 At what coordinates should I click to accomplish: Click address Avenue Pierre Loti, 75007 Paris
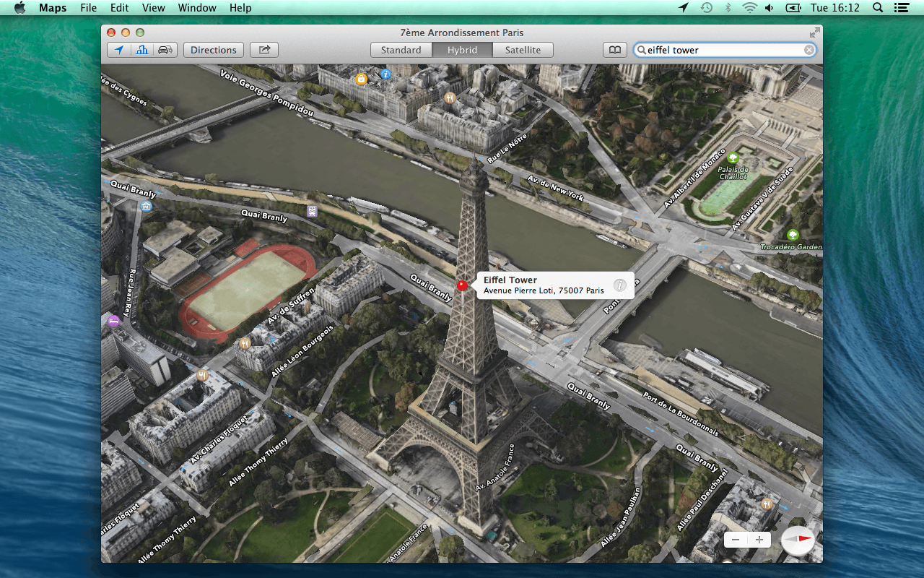[x=544, y=290]
